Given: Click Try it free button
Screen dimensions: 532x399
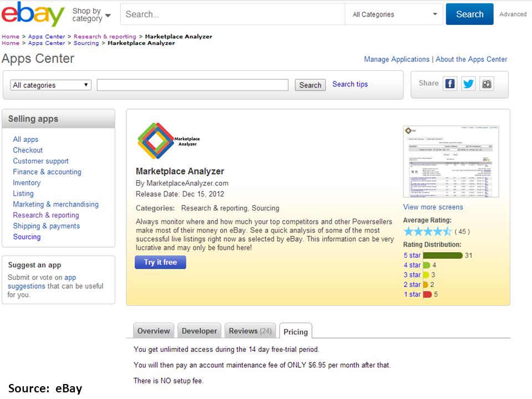Looking at the screenshot, I should click(x=161, y=262).
